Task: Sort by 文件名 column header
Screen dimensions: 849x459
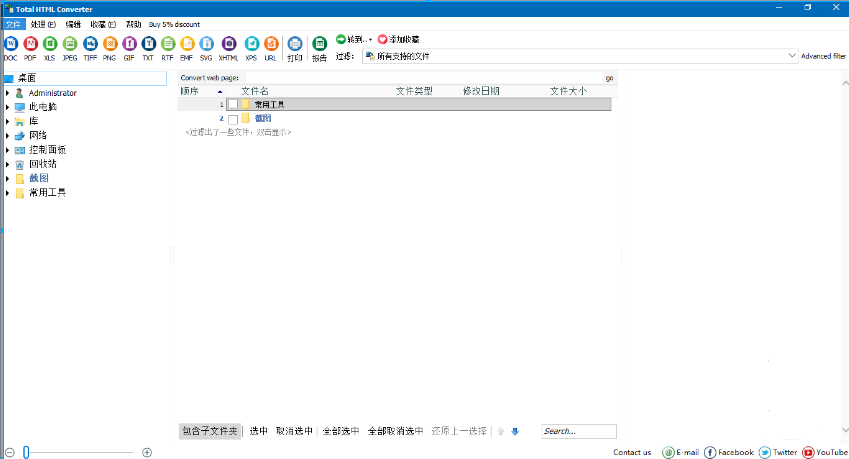Action: (254, 91)
